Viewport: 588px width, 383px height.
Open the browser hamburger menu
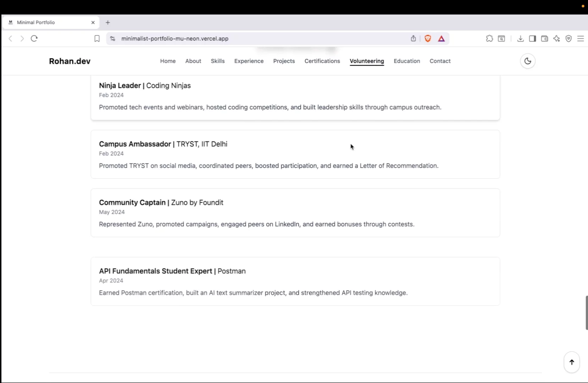click(581, 39)
